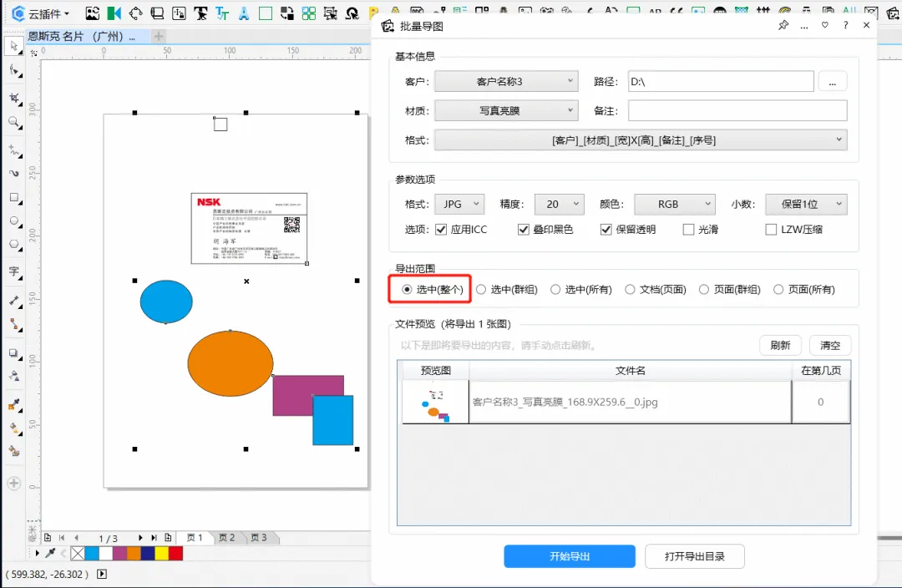The width and height of the screenshot is (902, 588).
Task: Uncheck the 保留透明 checkbox
Action: click(606, 230)
